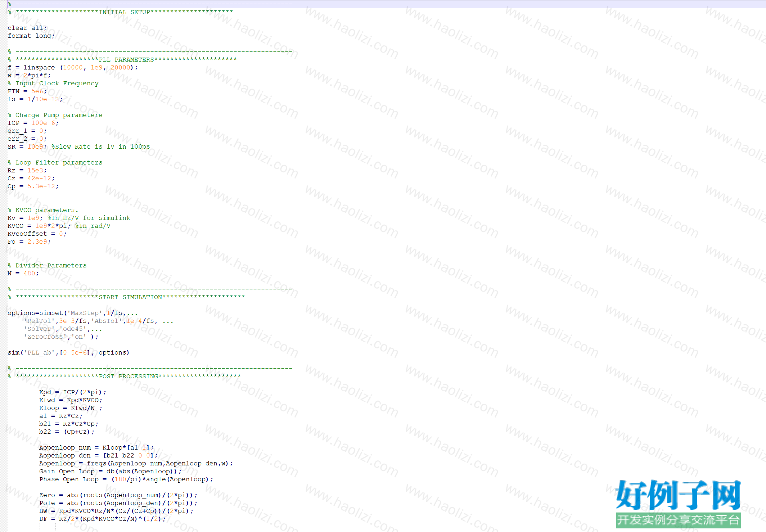This screenshot has width=766, height=532.
Task: Click the 'Aopenloop_num = Kloop*[a1 1];' line
Action: [96, 447]
